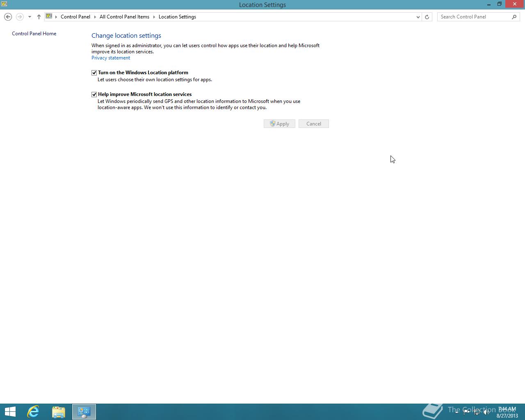Screen dimensions: 525x420
Task: Restore down the Location Settings window
Action: click(500, 4)
